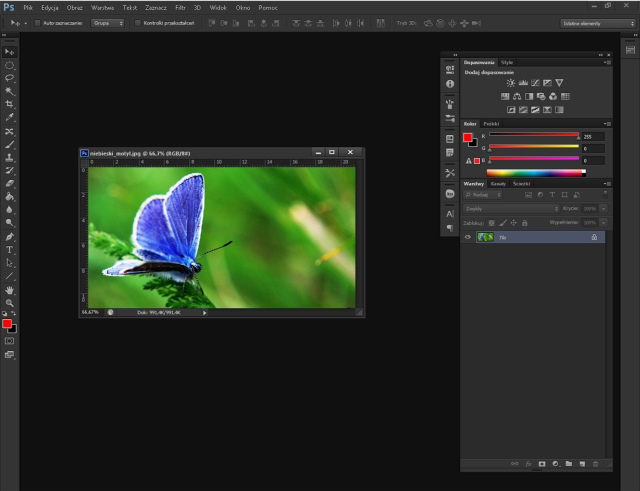The height and width of the screenshot is (491, 640).
Task: Add a Vibrance adjustment
Action: coord(559,83)
